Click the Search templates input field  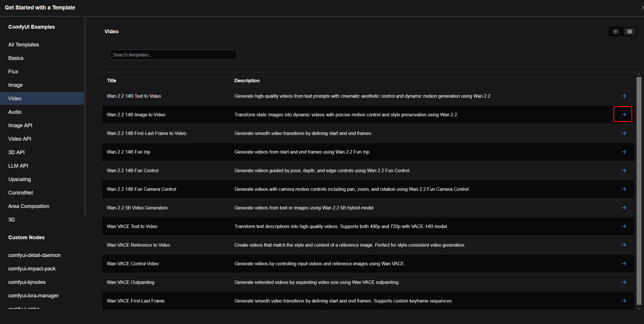click(173, 55)
